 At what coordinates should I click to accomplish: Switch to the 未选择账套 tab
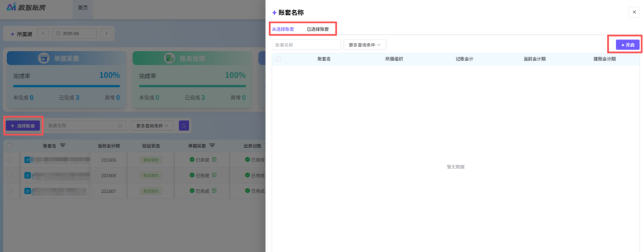(x=283, y=29)
